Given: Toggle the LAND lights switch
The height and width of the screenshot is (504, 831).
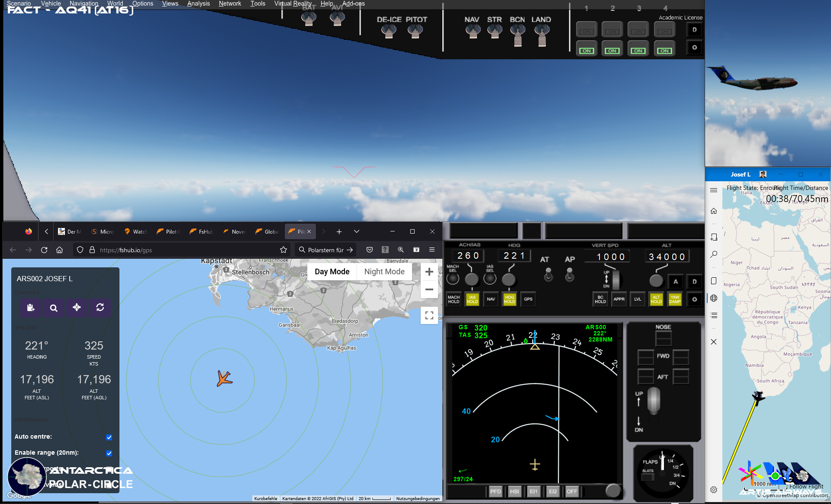Looking at the screenshot, I should pos(542,35).
